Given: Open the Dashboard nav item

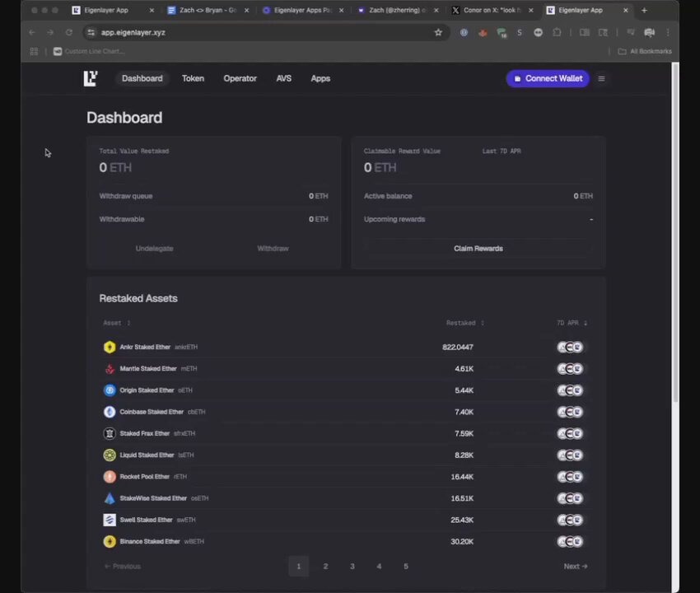Looking at the screenshot, I should tap(142, 78).
